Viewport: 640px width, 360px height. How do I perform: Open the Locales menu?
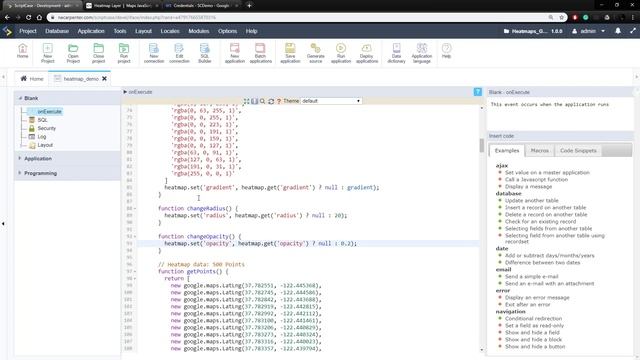pos(170,31)
